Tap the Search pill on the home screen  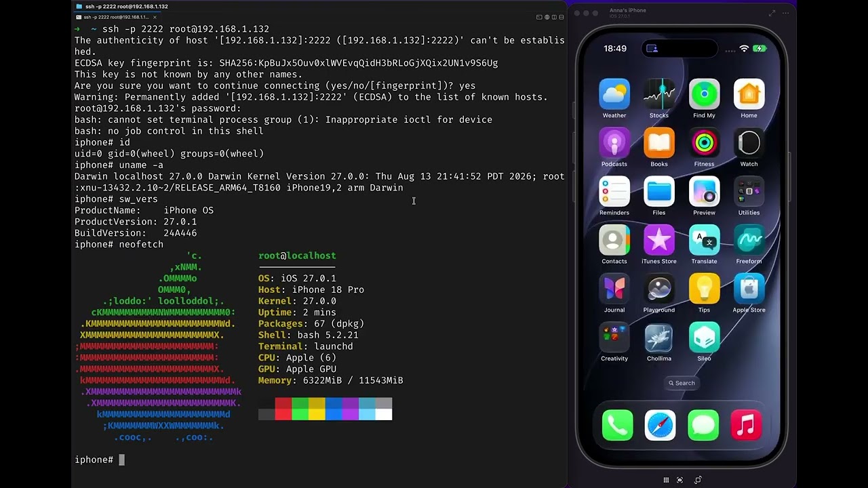(682, 383)
